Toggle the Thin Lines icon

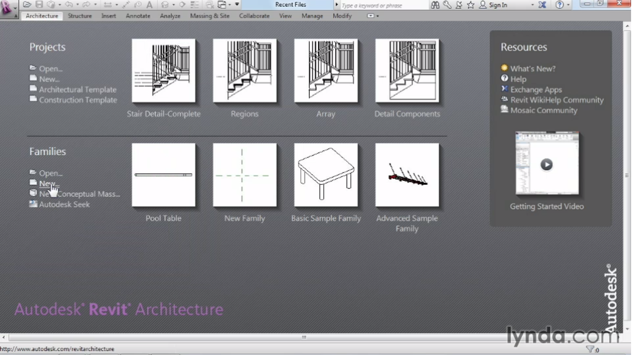(194, 5)
